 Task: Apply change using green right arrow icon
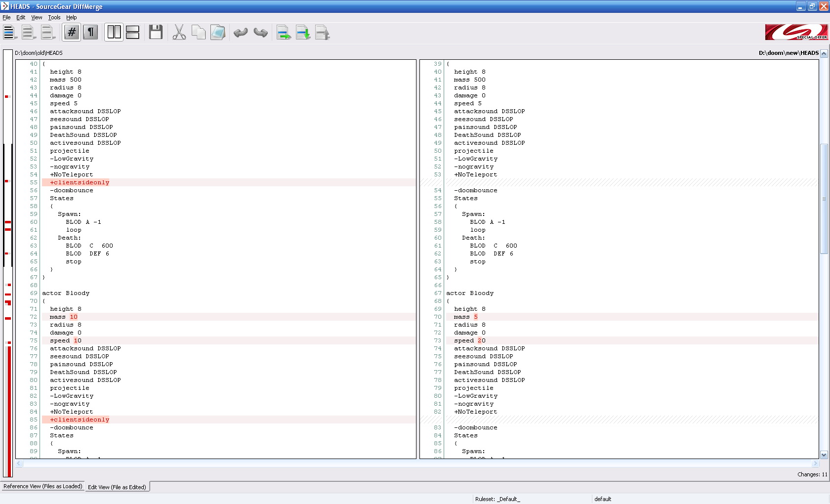click(x=284, y=33)
